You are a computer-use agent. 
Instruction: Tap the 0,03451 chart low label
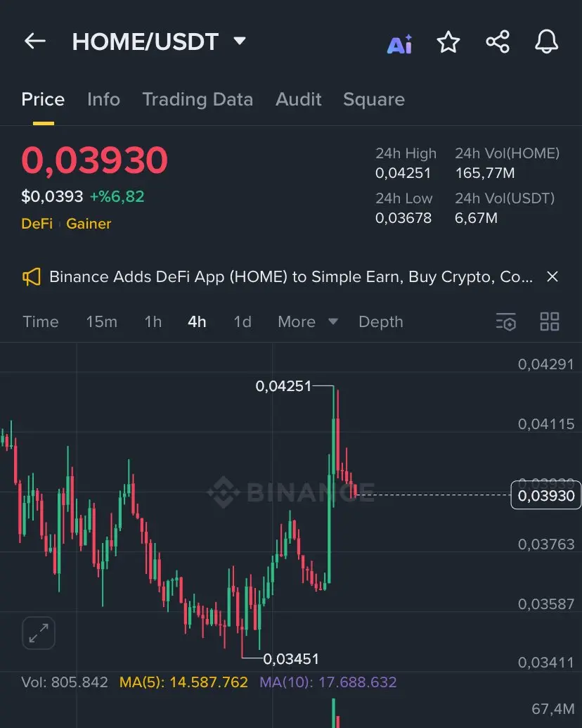click(x=291, y=659)
